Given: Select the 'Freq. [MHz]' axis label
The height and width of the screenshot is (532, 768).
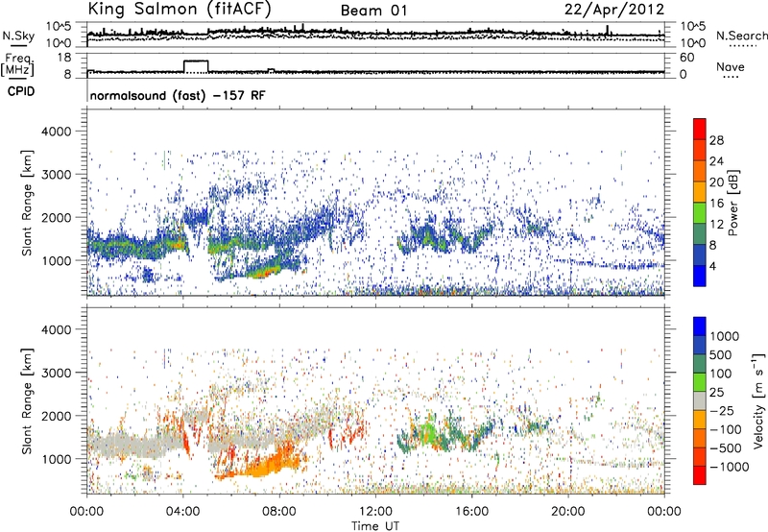Looking at the screenshot, I should (x=17, y=64).
